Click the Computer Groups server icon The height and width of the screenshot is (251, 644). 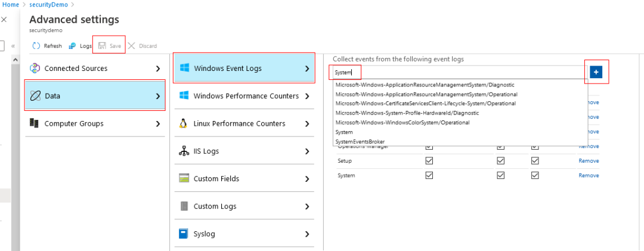(x=34, y=123)
